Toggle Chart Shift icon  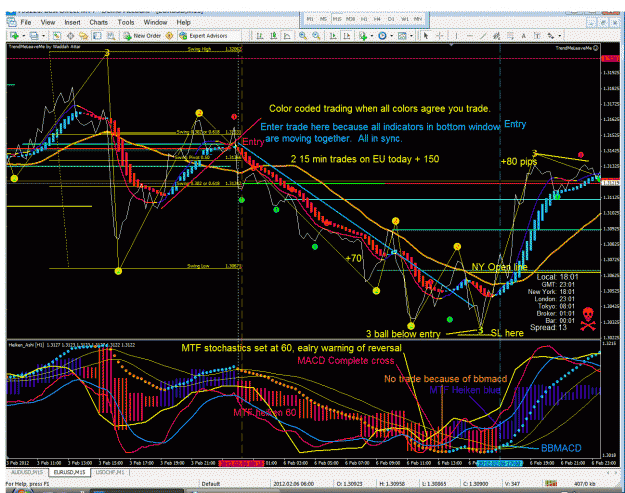coord(346,36)
